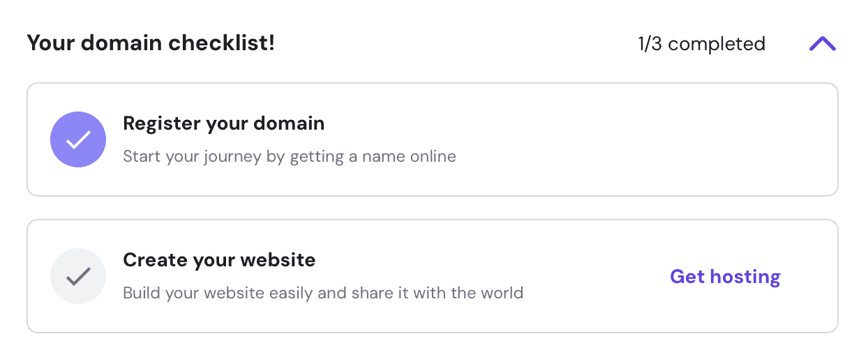
Task: Collapse the domain checklist with the chevron
Action: tap(822, 44)
